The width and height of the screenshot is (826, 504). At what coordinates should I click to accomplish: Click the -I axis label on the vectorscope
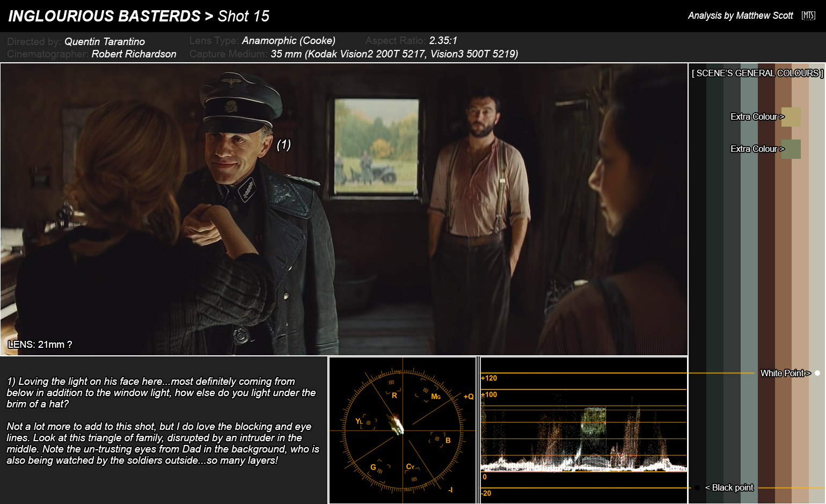point(450,490)
